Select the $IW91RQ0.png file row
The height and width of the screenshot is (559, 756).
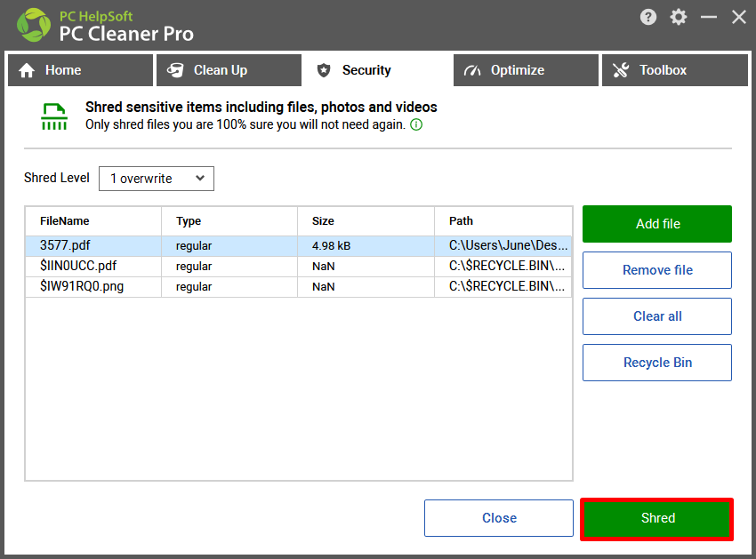pyautogui.click(x=299, y=287)
